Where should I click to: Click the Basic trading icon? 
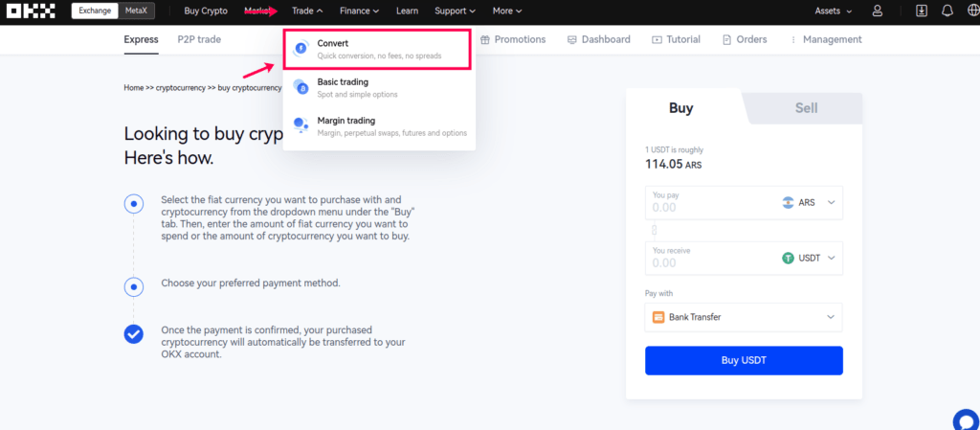pos(301,87)
